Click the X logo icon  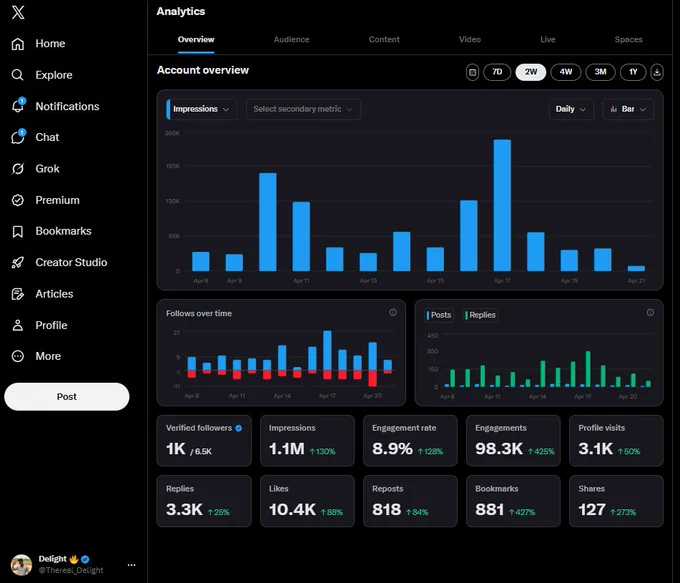18,12
